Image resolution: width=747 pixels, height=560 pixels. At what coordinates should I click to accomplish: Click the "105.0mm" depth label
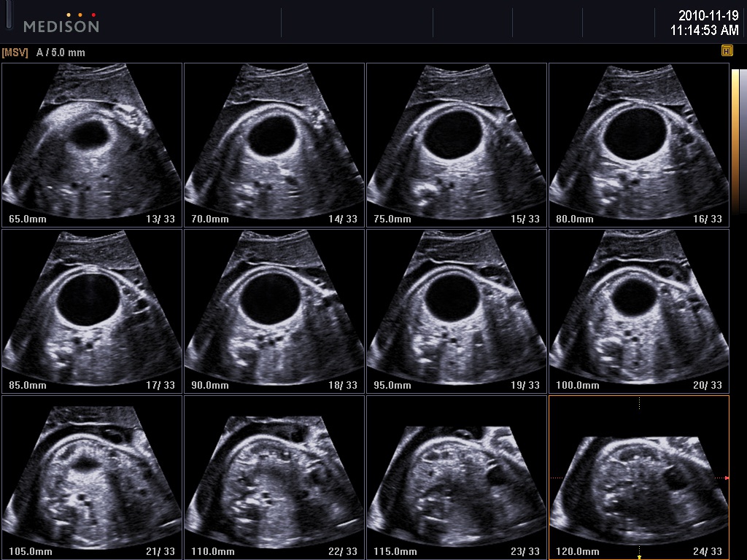[31, 551]
